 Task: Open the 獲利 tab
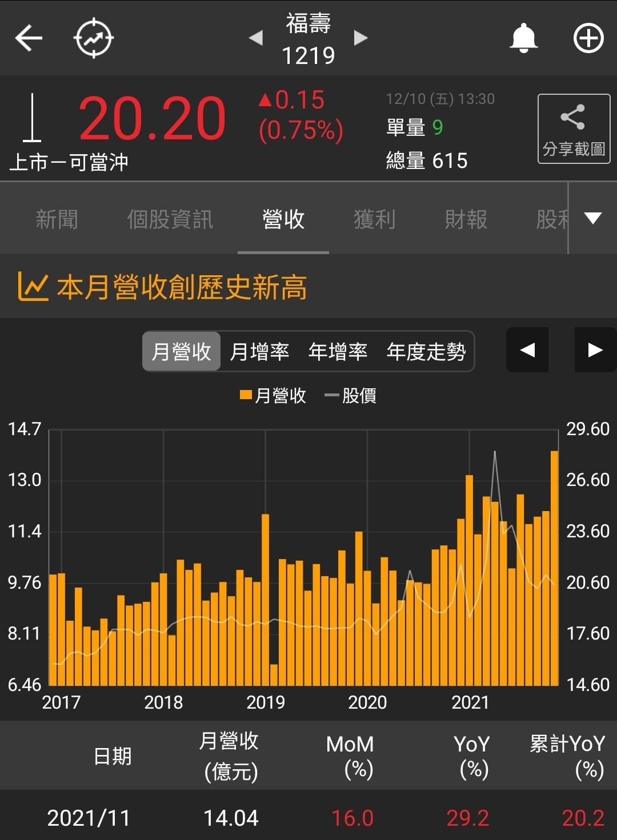[374, 219]
